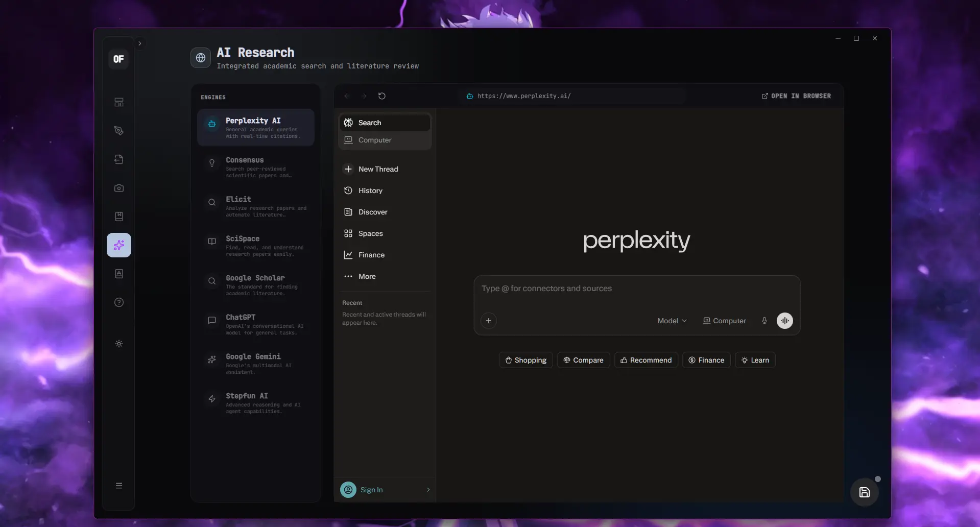Click the Finance suggestion chip
The image size is (980, 527).
pyautogui.click(x=706, y=360)
